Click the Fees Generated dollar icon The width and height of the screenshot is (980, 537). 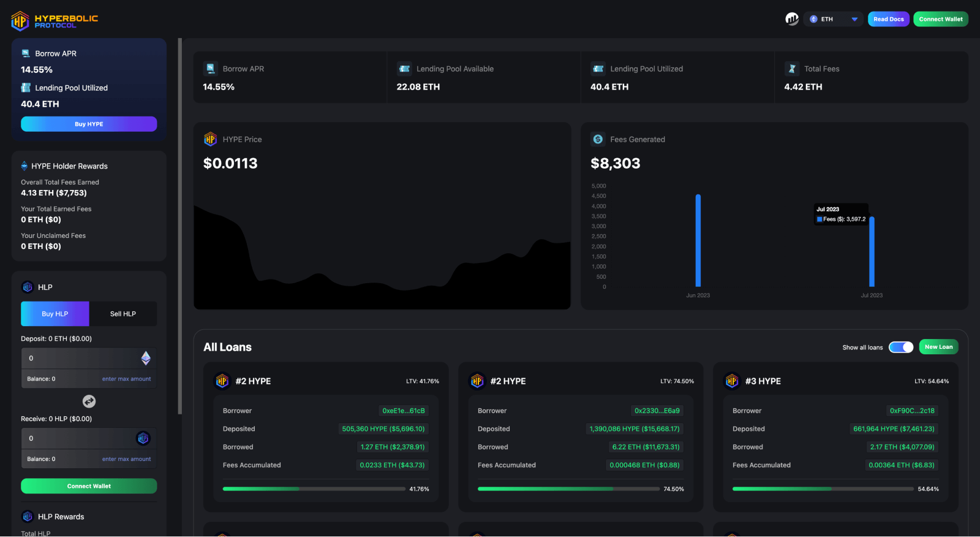point(598,139)
